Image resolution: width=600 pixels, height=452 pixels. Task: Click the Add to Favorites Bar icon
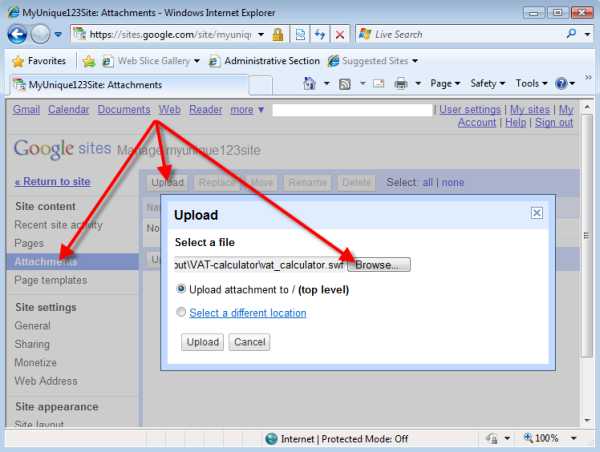click(x=89, y=61)
